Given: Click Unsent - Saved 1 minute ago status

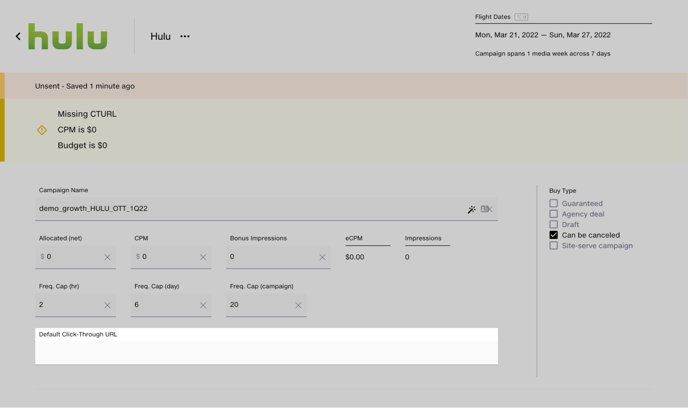Looking at the screenshot, I should click(x=85, y=86).
